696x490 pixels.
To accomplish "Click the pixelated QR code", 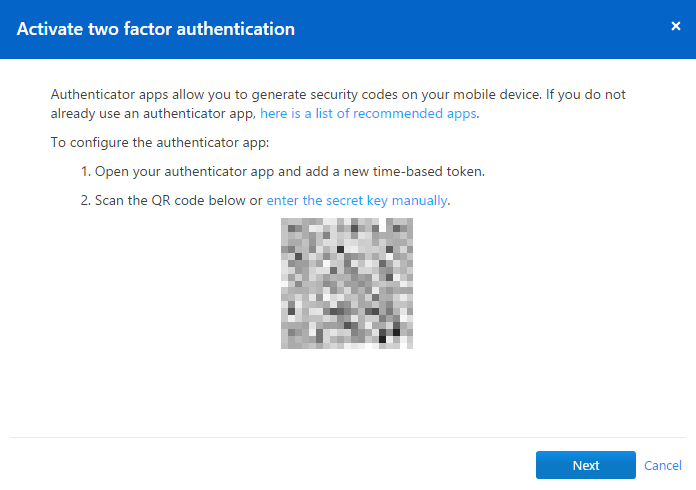I will pyautogui.click(x=347, y=283).
